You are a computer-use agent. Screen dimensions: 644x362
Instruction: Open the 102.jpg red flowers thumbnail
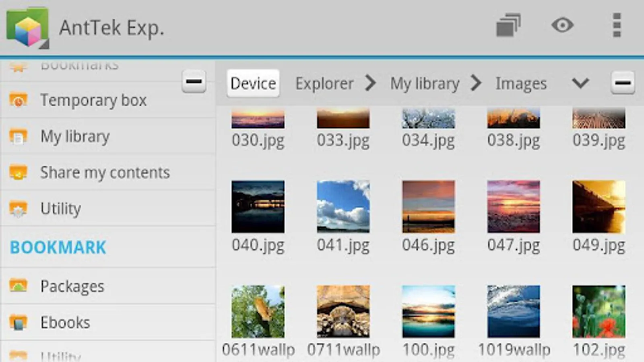[599, 312]
